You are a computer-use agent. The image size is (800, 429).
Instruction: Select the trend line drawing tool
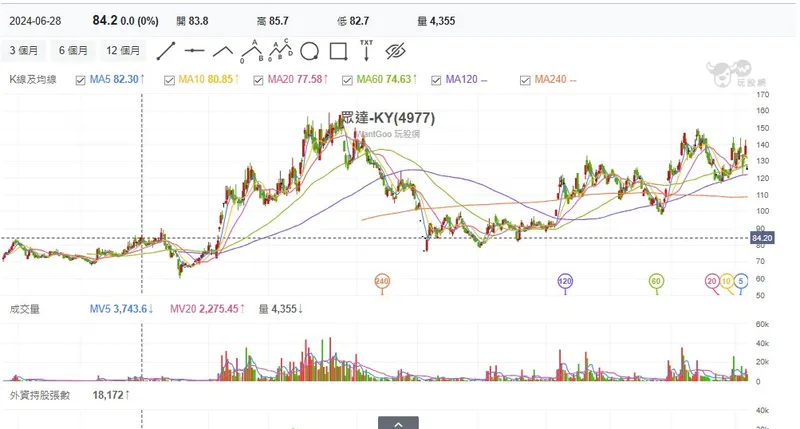pos(167,50)
